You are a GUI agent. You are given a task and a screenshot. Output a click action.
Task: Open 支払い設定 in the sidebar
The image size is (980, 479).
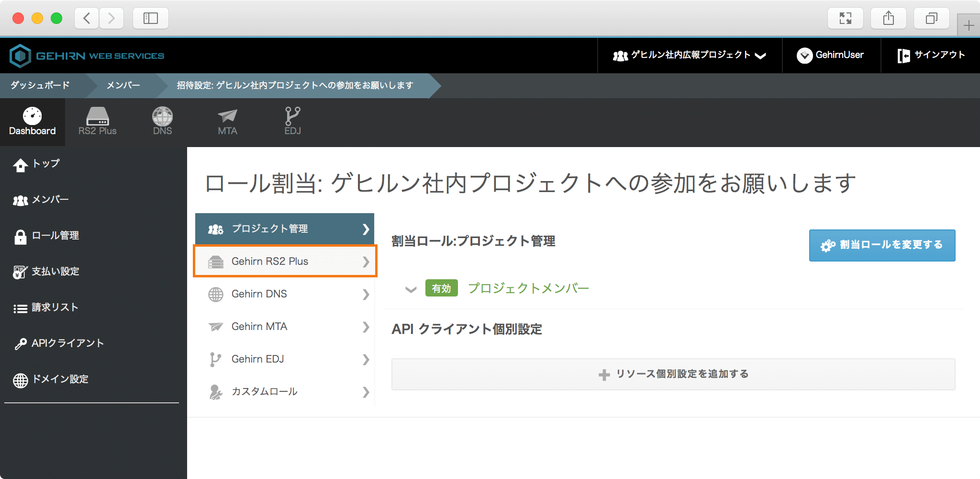point(55,272)
